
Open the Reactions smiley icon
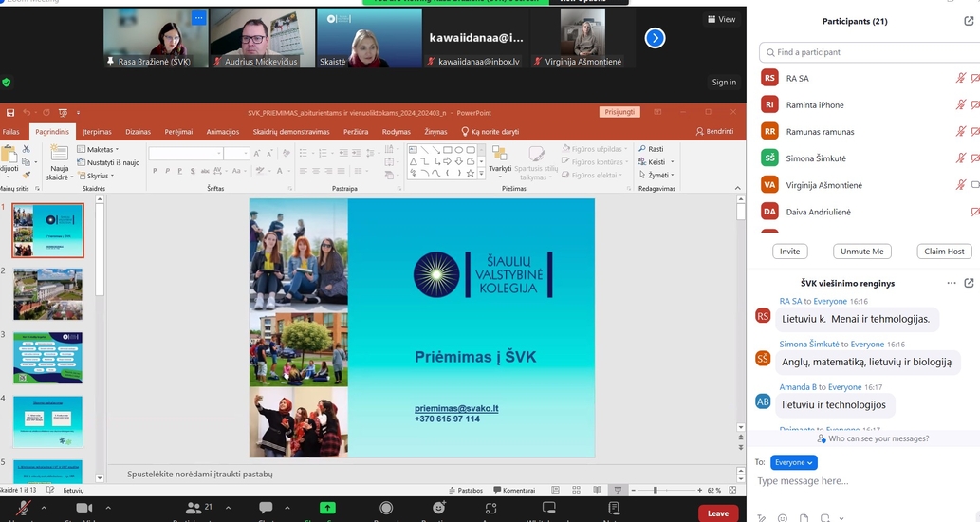438,508
